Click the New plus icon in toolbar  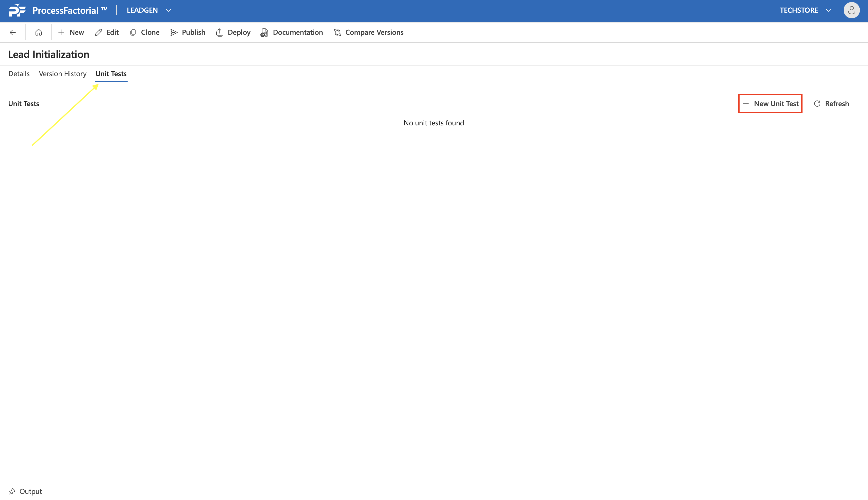61,32
